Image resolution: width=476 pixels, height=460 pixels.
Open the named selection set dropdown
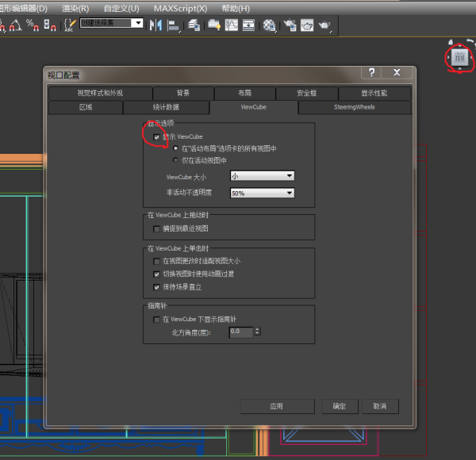click(138, 23)
